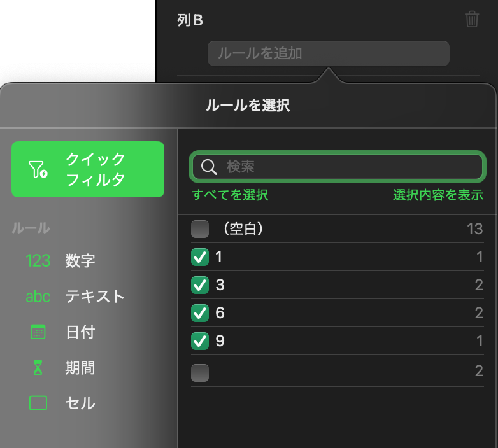Click the calendar date rule icon
The image size is (498, 448).
coord(38,332)
